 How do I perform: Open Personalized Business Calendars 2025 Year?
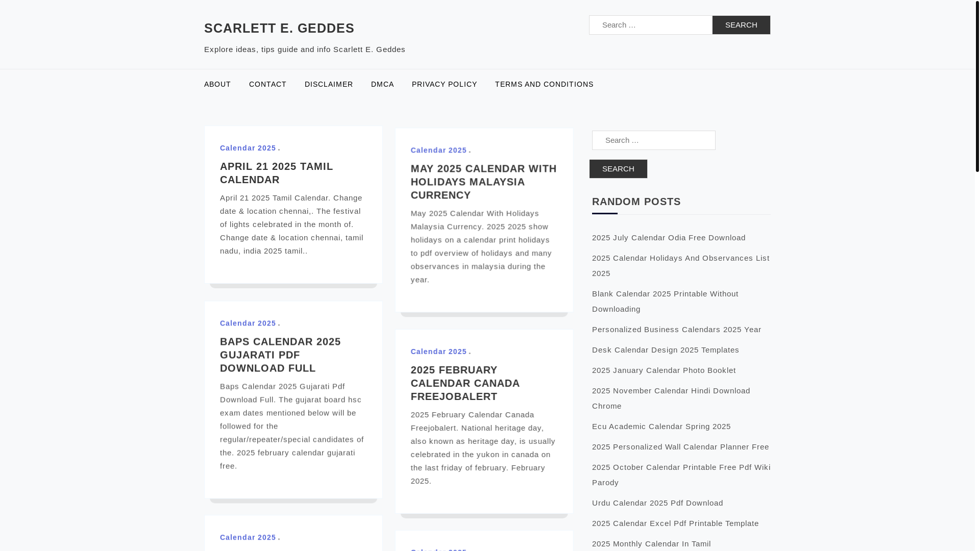tap(676, 330)
